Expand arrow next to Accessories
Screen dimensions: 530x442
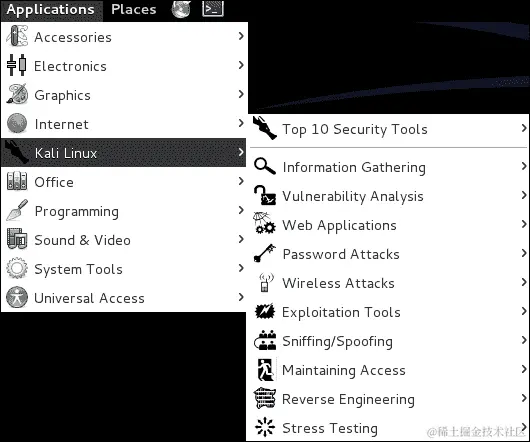click(241, 35)
